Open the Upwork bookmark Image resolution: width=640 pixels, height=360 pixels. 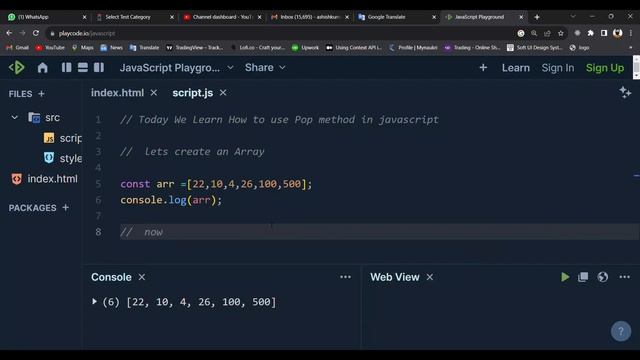(x=305, y=48)
